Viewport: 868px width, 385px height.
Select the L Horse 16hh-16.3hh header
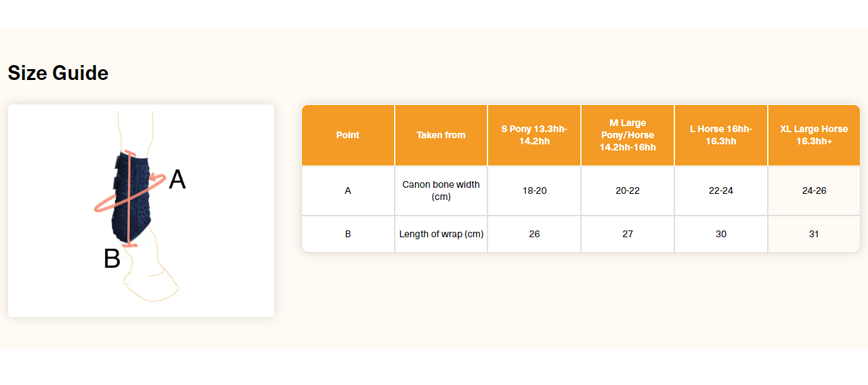click(721, 135)
